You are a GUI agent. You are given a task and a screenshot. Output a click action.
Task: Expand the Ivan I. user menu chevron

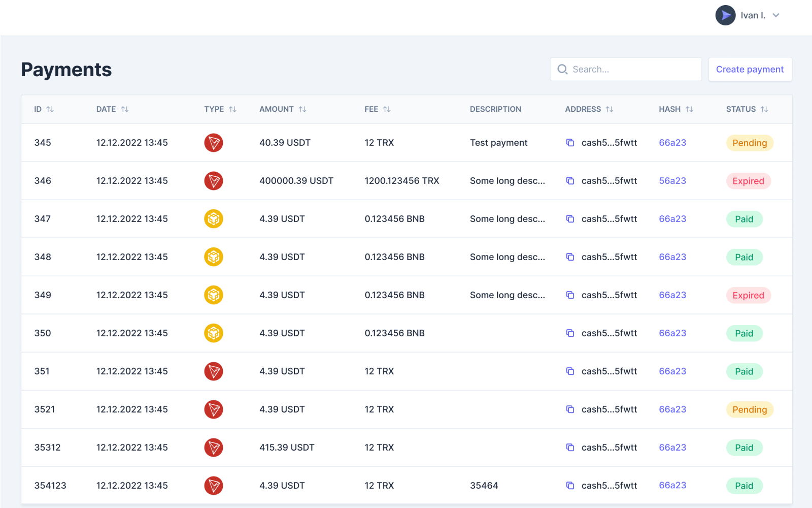pyautogui.click(x=776, y=15)
